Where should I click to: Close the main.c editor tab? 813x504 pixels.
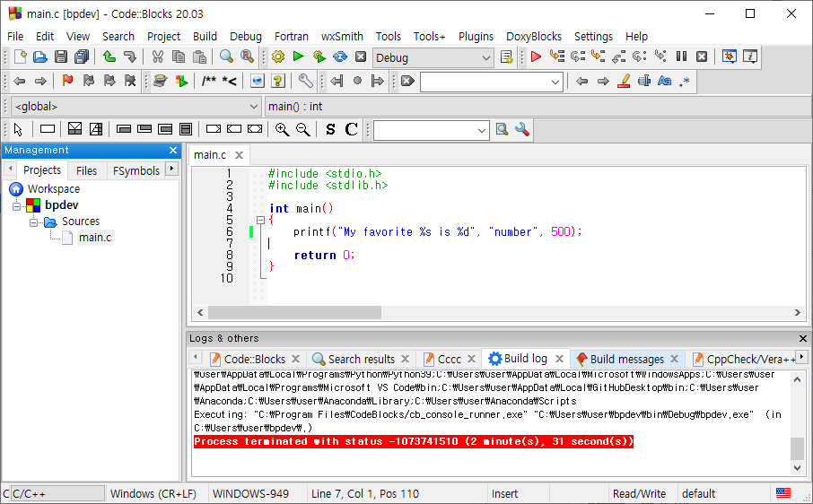pyautogui.click(x=239, y=155)
